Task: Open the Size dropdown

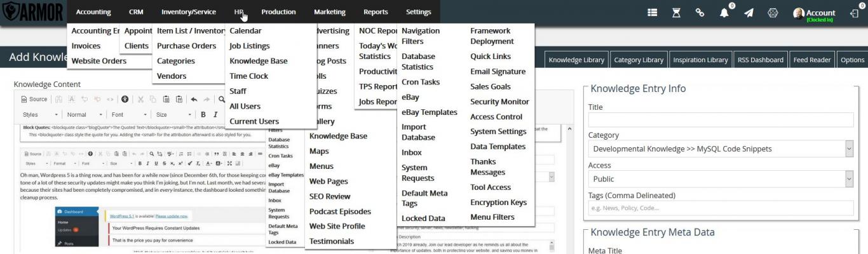Action: [173, 115]
